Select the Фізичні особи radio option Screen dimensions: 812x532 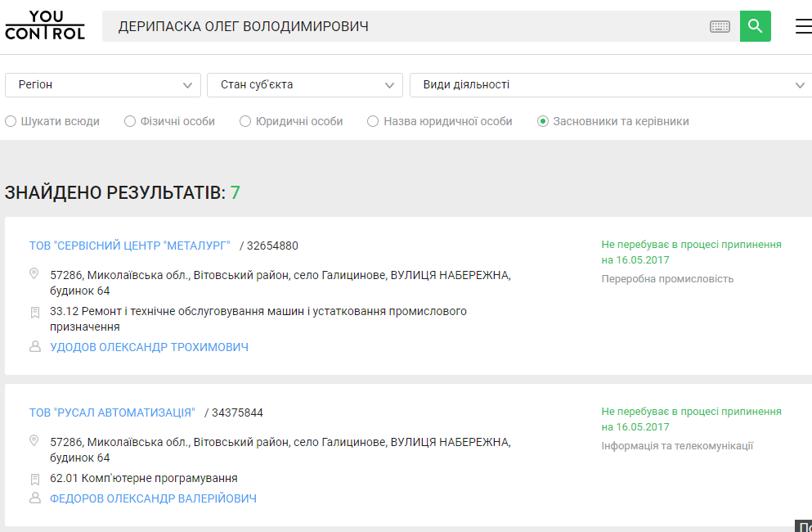[130, 121]
